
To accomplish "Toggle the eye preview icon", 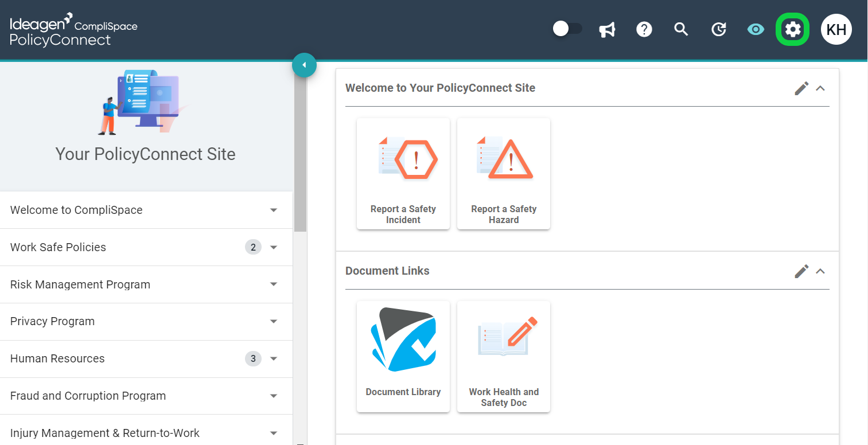I will (x=756, y=29).
